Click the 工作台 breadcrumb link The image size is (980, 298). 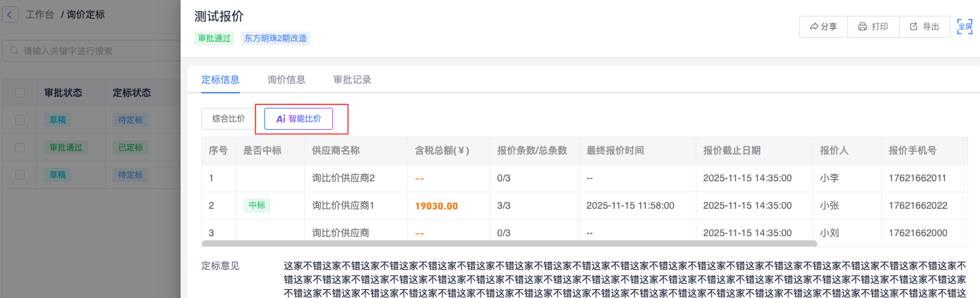point(40,14)
